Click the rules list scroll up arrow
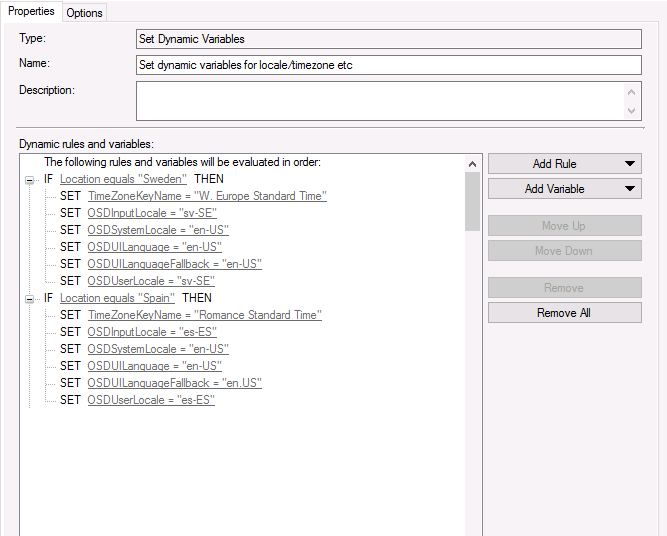Image resolution: width=667 pixels, height=536 pixels. click(473, 164)
